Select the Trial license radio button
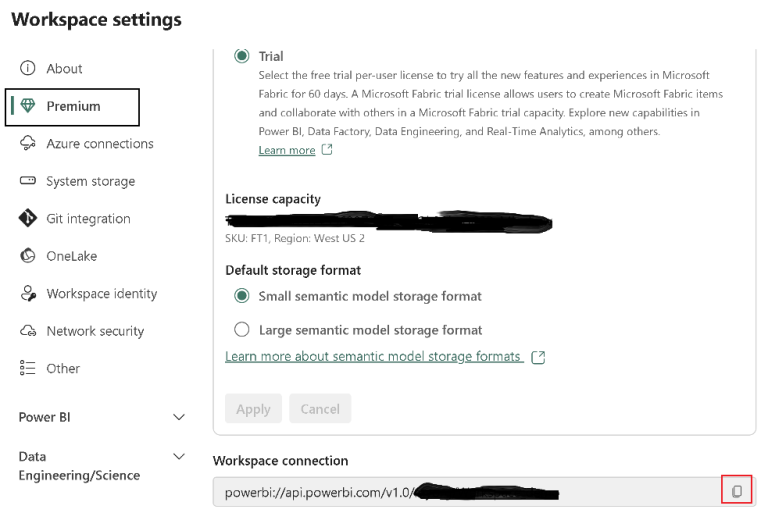This screenshot has height=513, width=768. click(242, 57)
